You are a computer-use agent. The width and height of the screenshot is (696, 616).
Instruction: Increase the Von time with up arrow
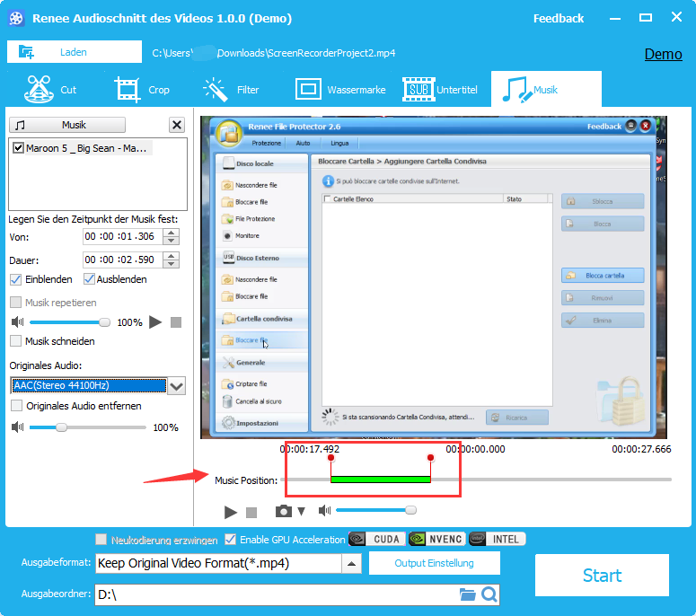tap(171, 233)
